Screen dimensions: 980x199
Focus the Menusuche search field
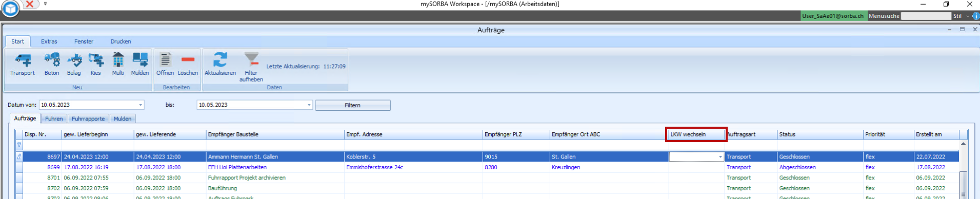[926, 16]
